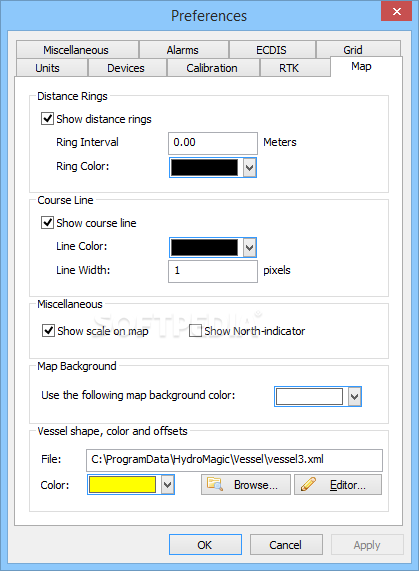The image size is (419, 571).
Task: Click the pencil icon on Editor button
Action: 308,484
